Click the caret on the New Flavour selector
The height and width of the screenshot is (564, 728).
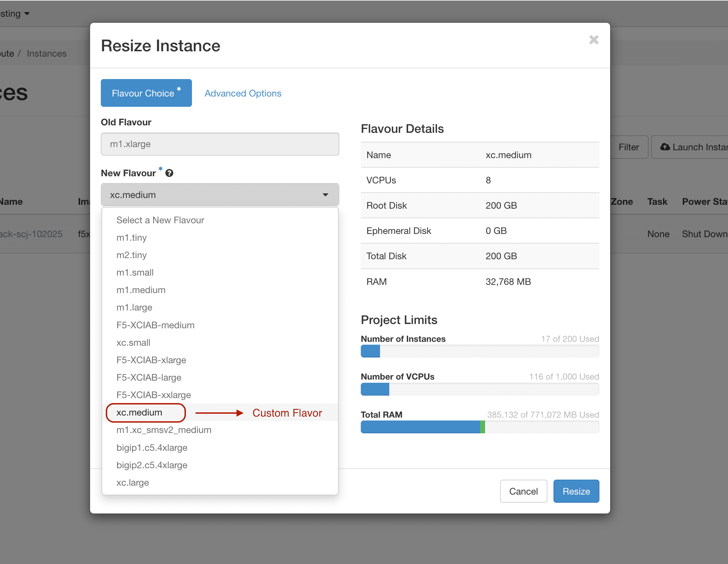click(x=325, y=195)
